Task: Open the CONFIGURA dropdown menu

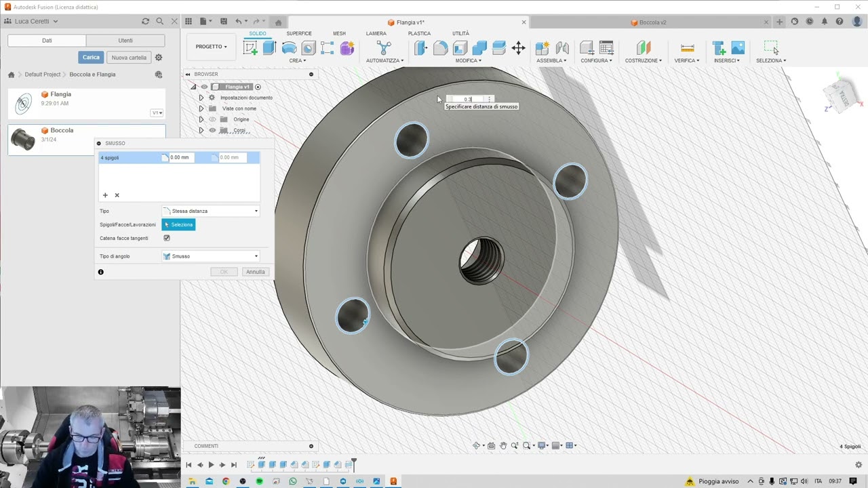Action: pyautogui.click(x=596, y=60)
